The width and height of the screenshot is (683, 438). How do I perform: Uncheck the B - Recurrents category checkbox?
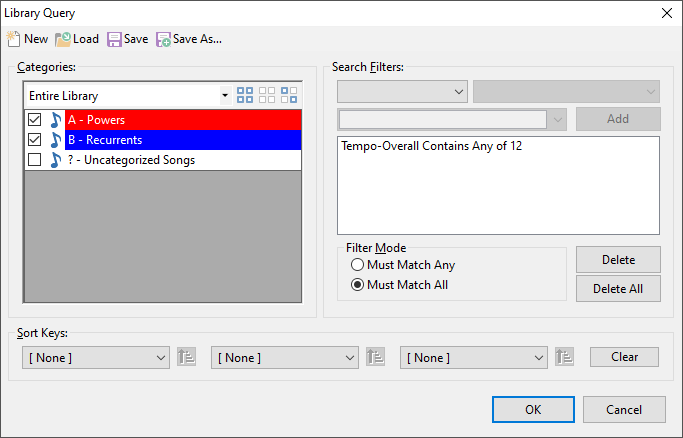point(34,139)
